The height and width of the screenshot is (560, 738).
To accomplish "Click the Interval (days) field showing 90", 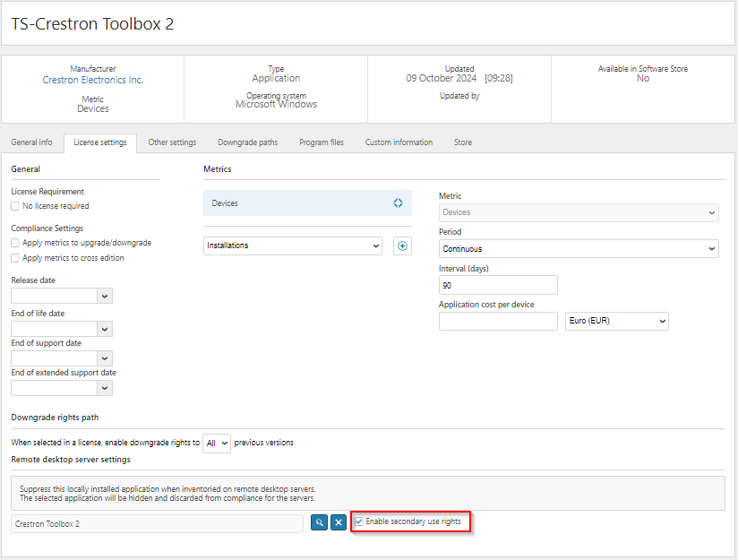I will (x=498, y=286).
